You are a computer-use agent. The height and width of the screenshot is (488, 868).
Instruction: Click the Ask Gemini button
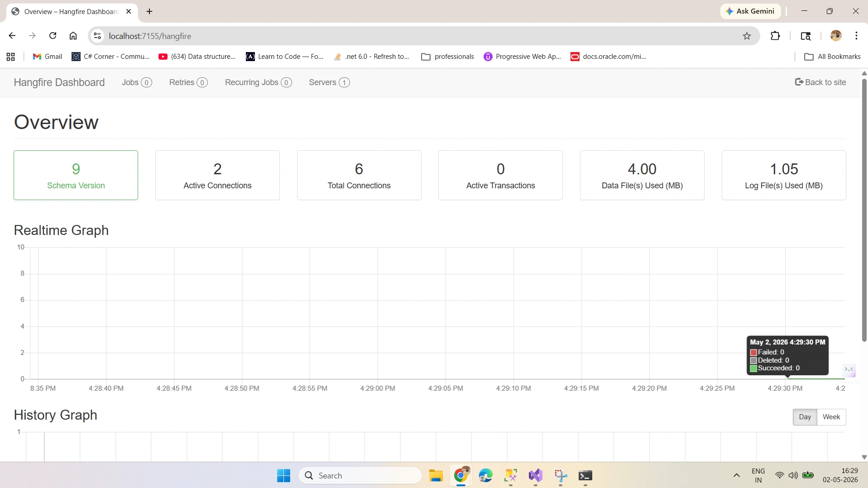point(750,11)
